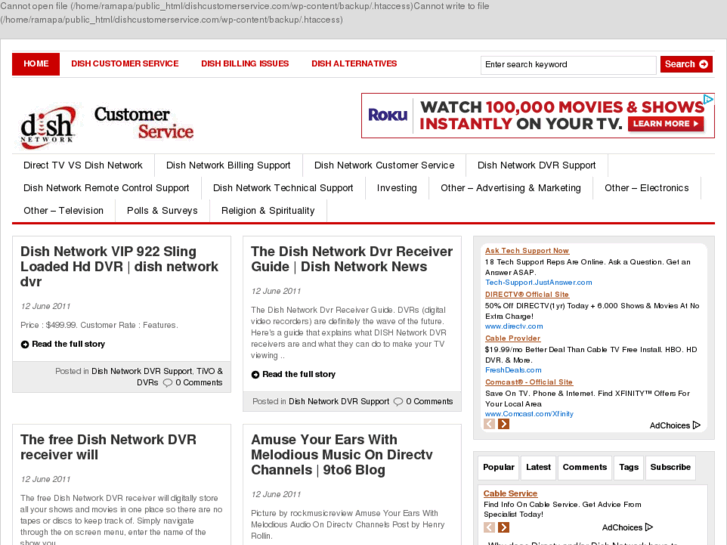
Task: Open DISH ALTERNATIVES in the top navigation
Action: (354, 64)
